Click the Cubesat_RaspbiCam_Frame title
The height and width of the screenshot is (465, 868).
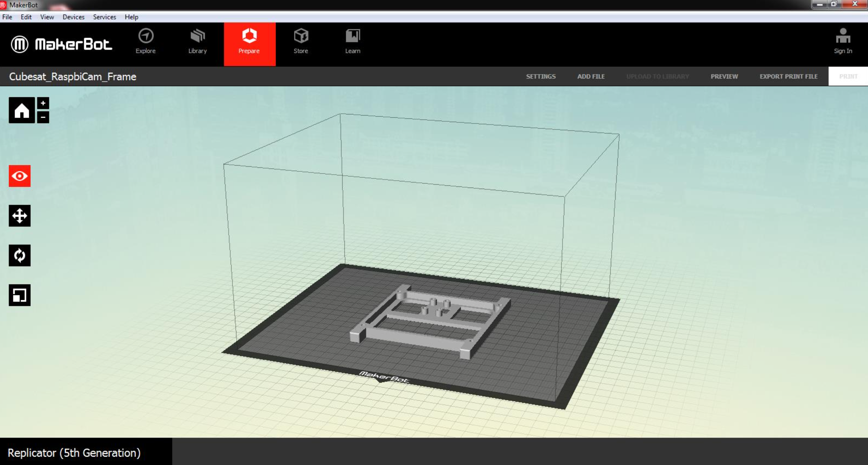click(73, 76)
